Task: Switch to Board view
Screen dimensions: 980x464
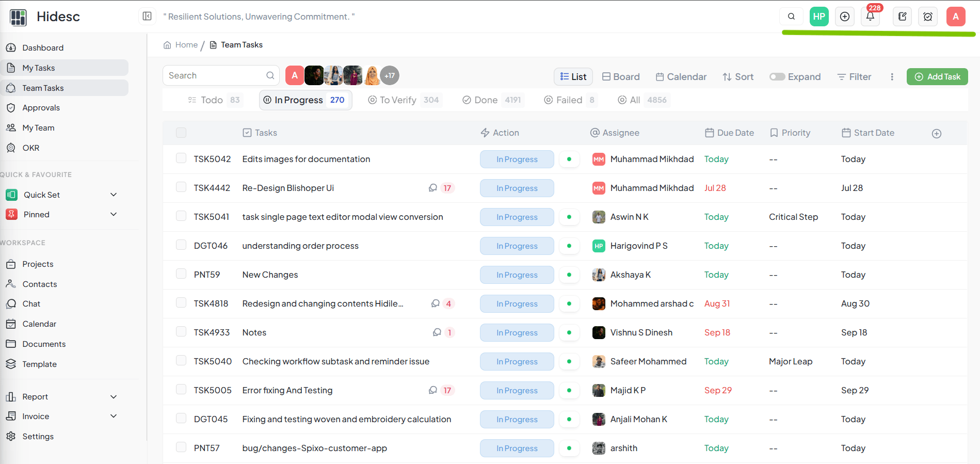Action: pyautogui.click(x=621, y=77)
